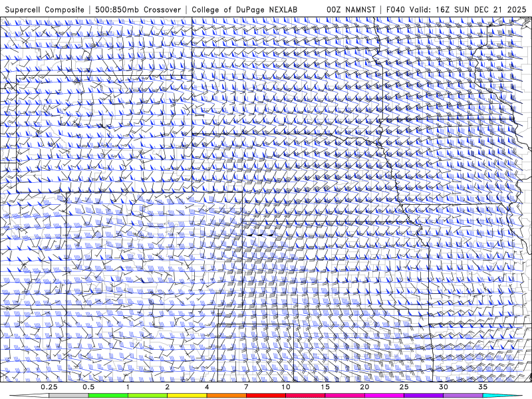
Task: Click the '7' legend value
Action: [246, 387]
